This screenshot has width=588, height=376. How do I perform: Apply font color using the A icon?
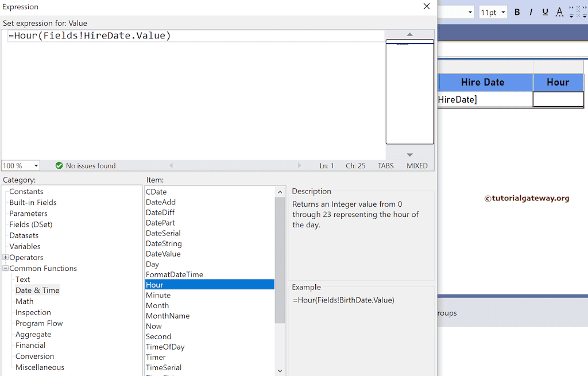[x=559, y=11]
